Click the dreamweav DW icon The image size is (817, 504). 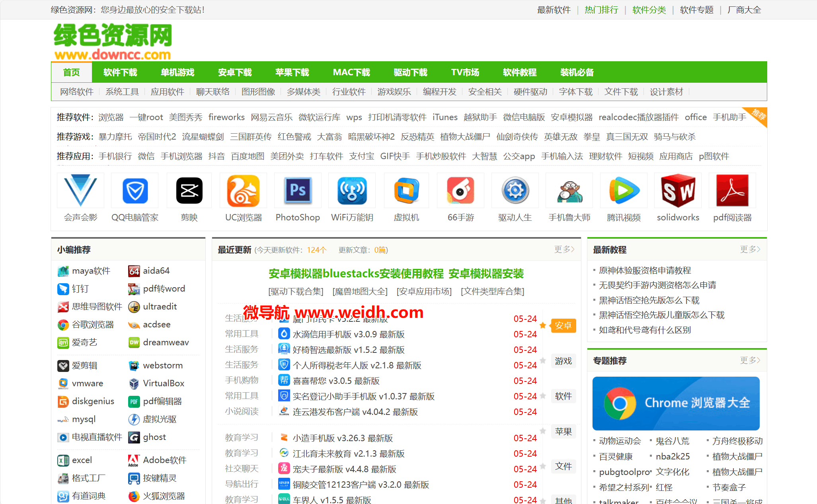pyautogui.click(x=134, y=342)
